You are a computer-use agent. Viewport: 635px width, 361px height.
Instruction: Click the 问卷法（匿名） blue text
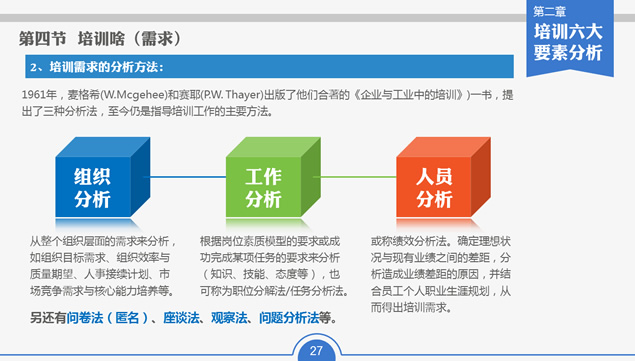pyautogui.click(x=108, y=318)
